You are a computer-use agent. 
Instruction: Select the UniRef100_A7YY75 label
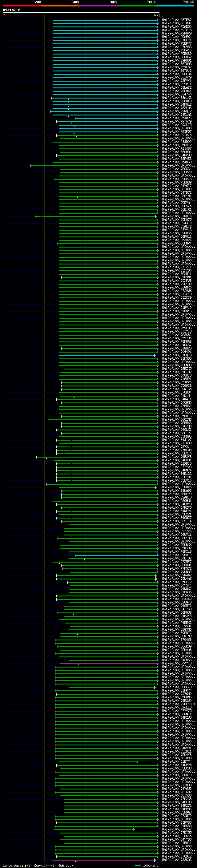coord(177,711)
